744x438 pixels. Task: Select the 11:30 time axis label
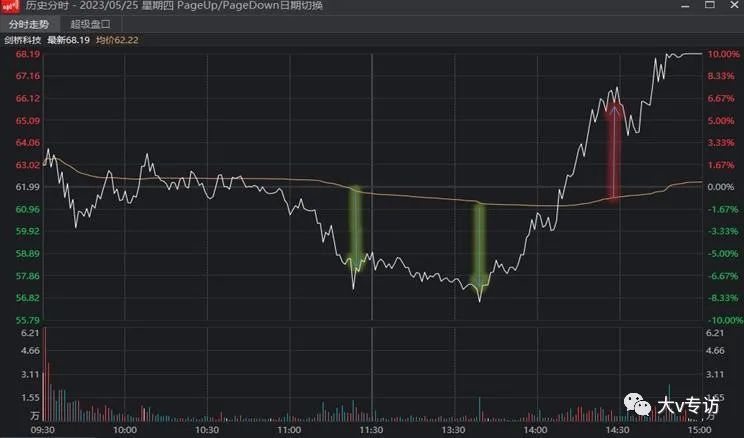370,431
